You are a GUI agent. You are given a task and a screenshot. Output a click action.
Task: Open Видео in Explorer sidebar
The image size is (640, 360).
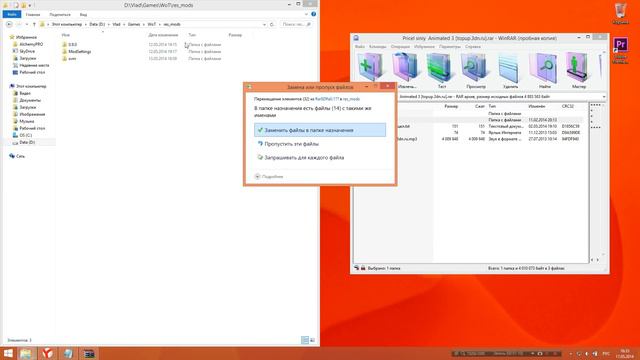pyautogui.click(x=25, y=93)
